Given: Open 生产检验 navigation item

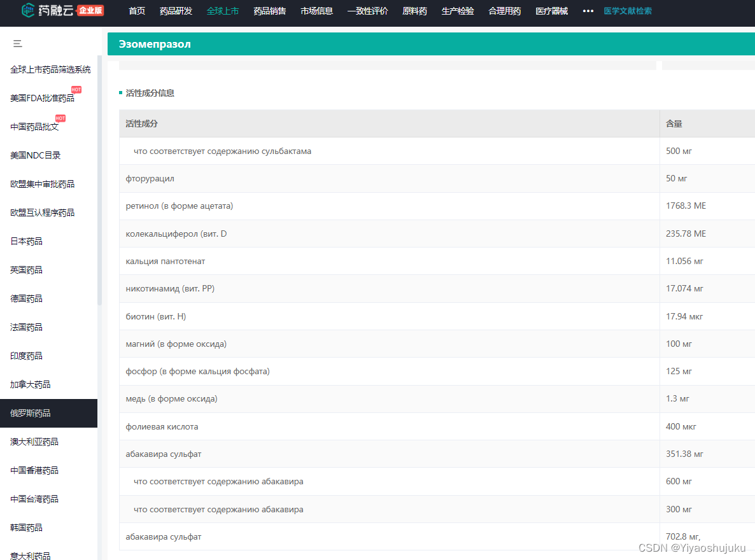Looking at the screenshot, I should point(458,11).
